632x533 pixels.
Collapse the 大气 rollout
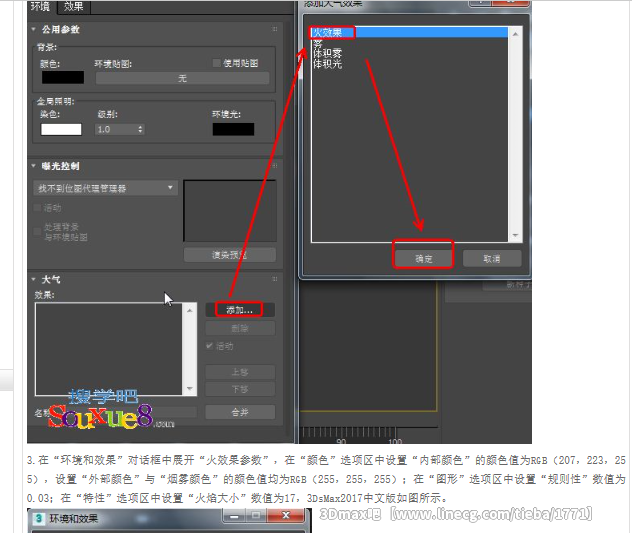click(33, 279)
